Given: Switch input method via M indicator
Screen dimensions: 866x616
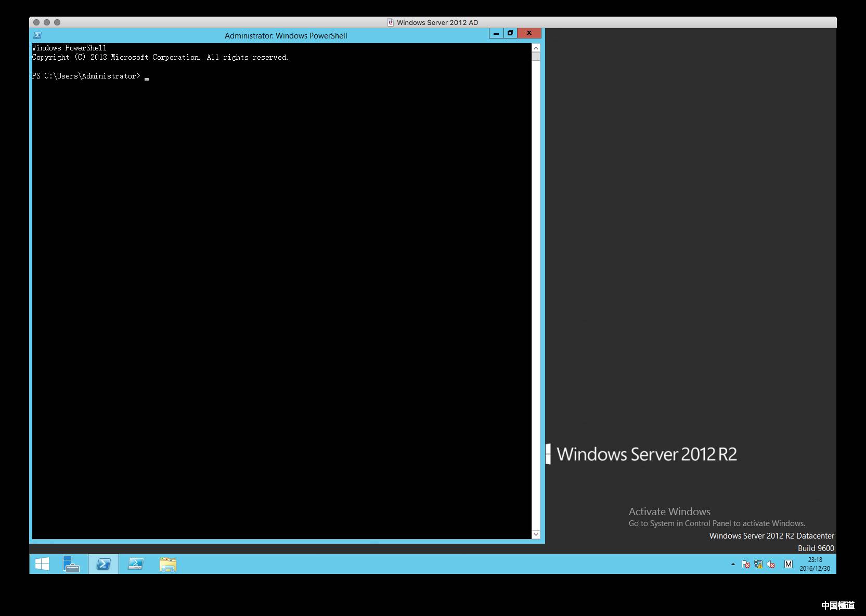Looking at the screenshot, I should (x=789, y=564).
